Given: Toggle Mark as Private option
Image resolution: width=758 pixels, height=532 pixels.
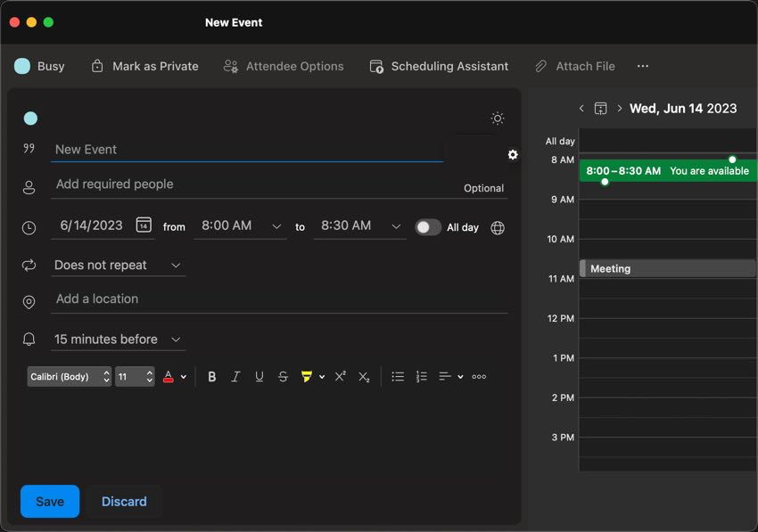Looking at the screenshot, I should point(144,66).
